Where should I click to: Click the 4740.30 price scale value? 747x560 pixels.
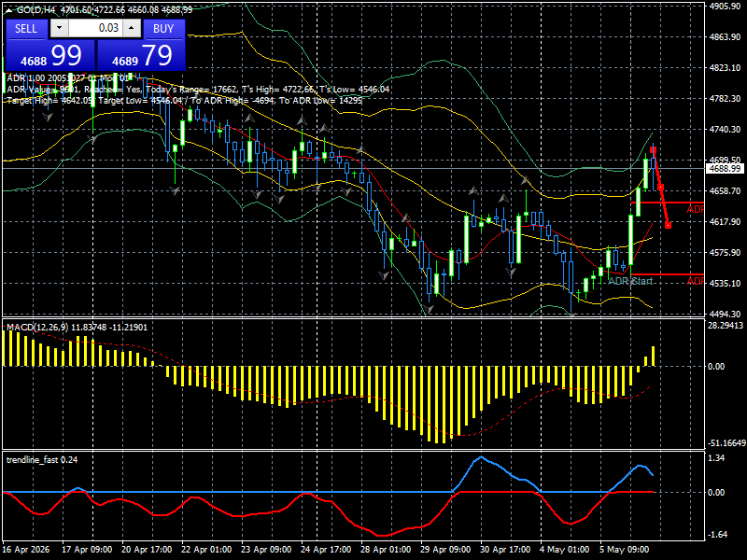[725, 129]
